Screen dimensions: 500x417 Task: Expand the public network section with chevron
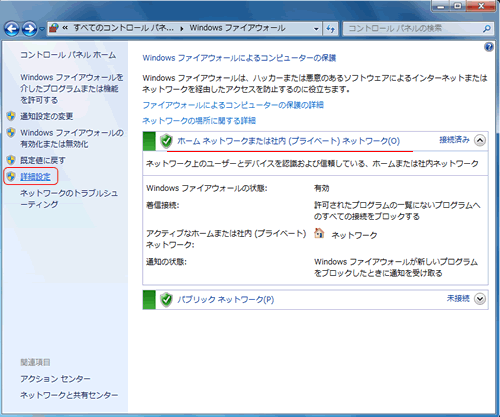click(x=480, y=299)
